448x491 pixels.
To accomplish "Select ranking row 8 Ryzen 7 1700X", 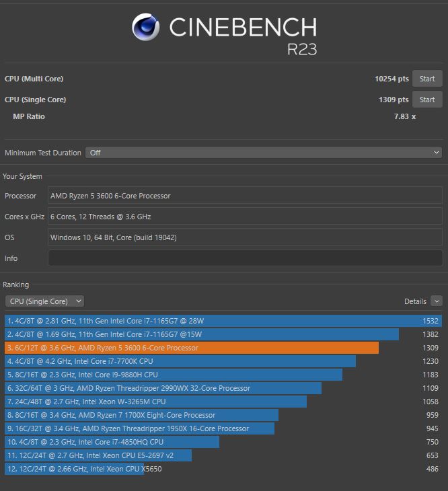I will point(223,415).
